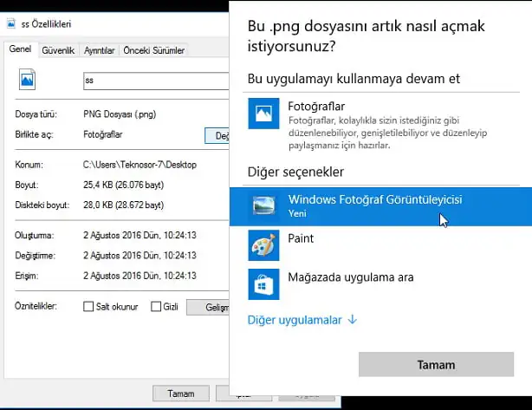Screen dimensions: 532x410
Task: Click the Oluşturma date value
Action: [139, 235]
